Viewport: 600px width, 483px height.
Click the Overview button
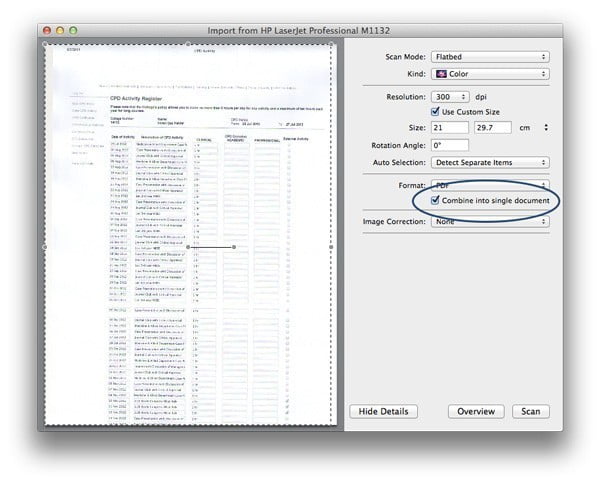(476, 411)
